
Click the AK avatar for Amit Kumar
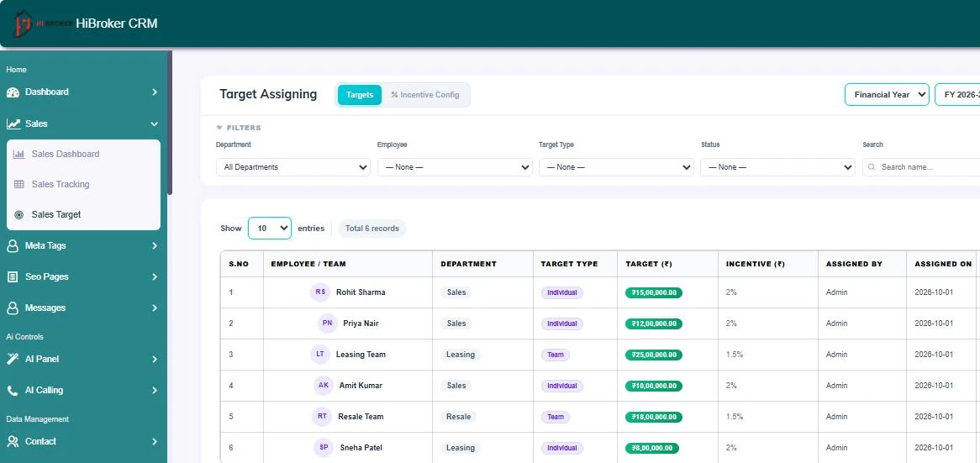[x=323, y=386]
